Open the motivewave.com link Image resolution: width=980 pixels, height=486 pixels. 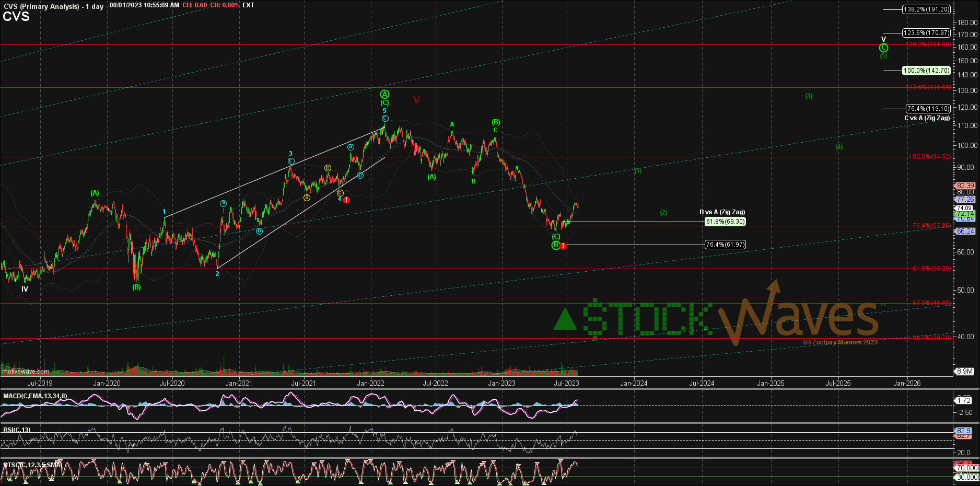26,372
